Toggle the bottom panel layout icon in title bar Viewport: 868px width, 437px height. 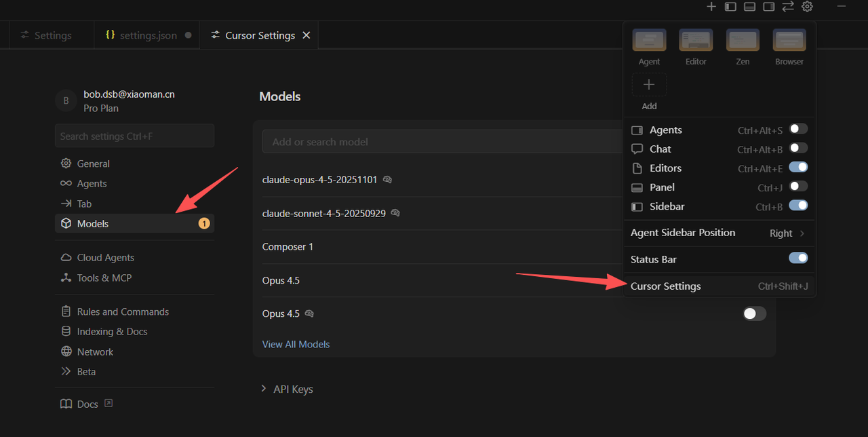click(749, 7)
